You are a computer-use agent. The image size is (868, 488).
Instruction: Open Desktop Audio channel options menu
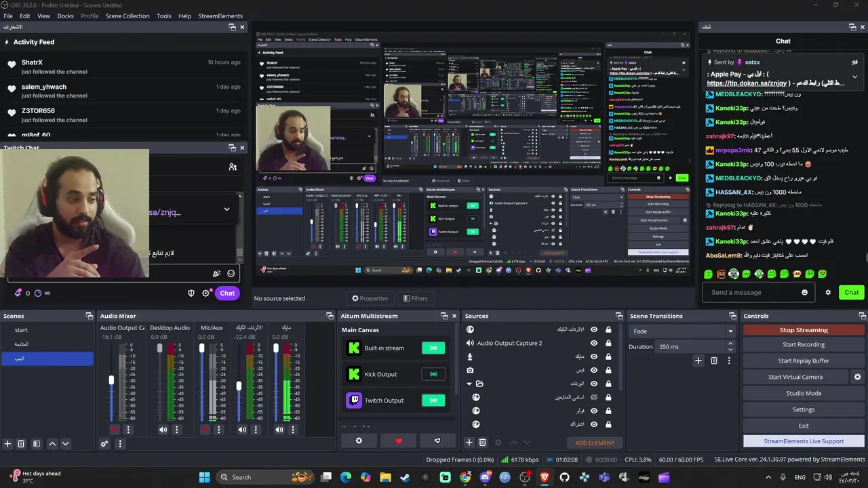[x=177, y=430]
